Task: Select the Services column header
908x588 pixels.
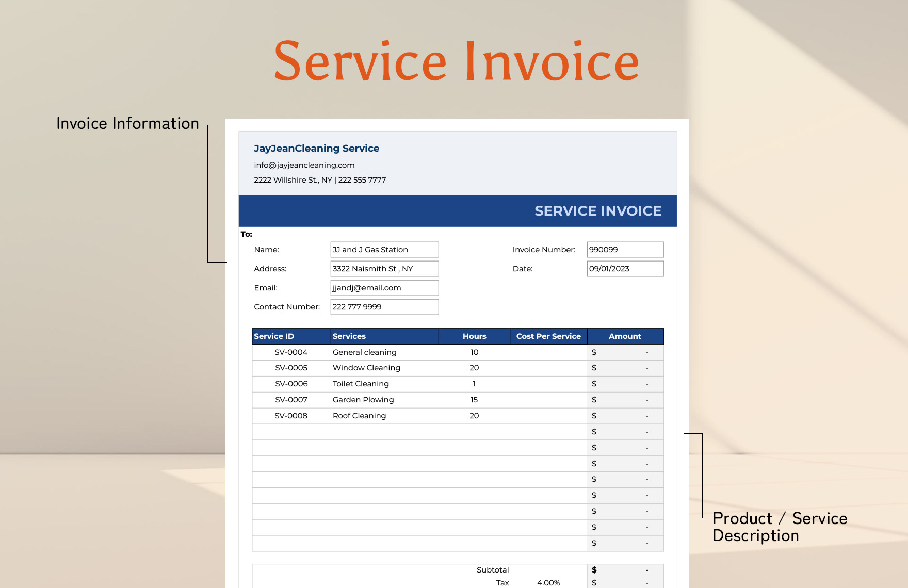Action: pos(349,336)
